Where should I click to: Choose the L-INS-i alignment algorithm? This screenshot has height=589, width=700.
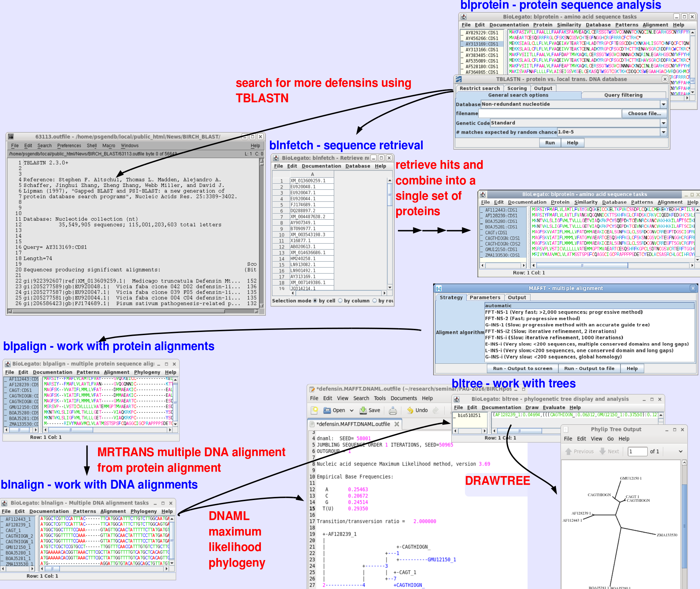pos(589,350)
